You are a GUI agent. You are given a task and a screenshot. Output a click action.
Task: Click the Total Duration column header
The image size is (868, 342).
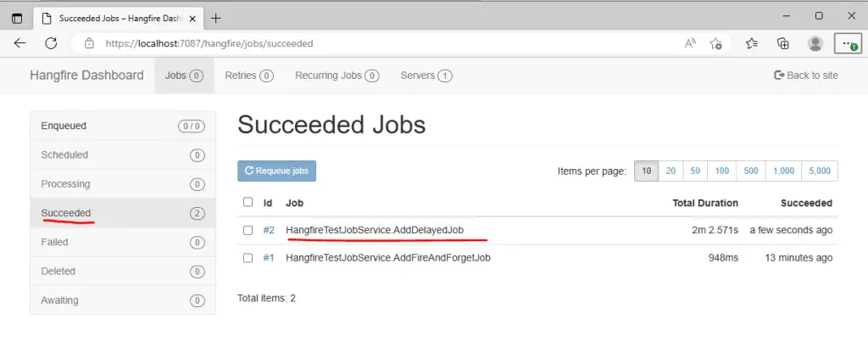point(705,203)
